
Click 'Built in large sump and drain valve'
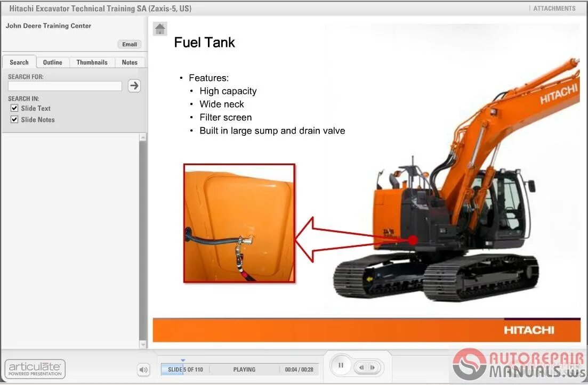(272, 130)
